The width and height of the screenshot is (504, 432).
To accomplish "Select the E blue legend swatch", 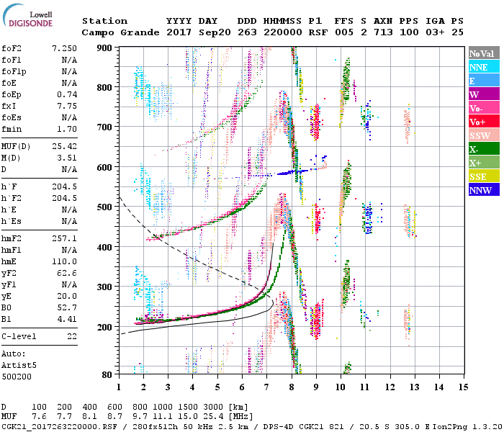I will click(x=484, y=81).
